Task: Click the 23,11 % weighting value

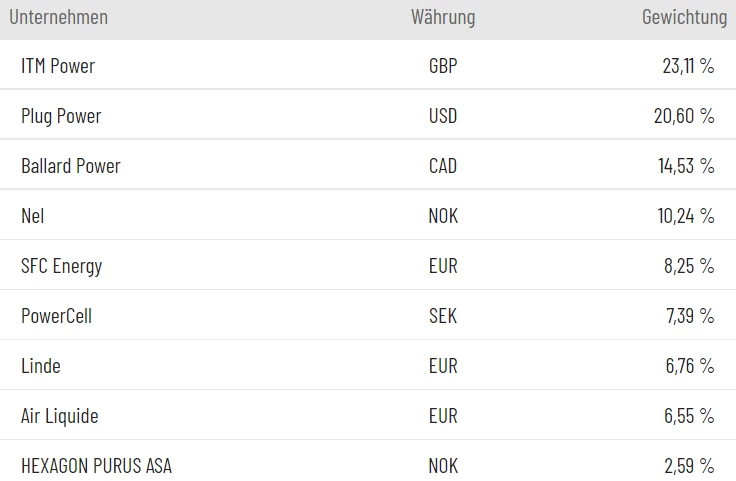Action: (688, 66)
